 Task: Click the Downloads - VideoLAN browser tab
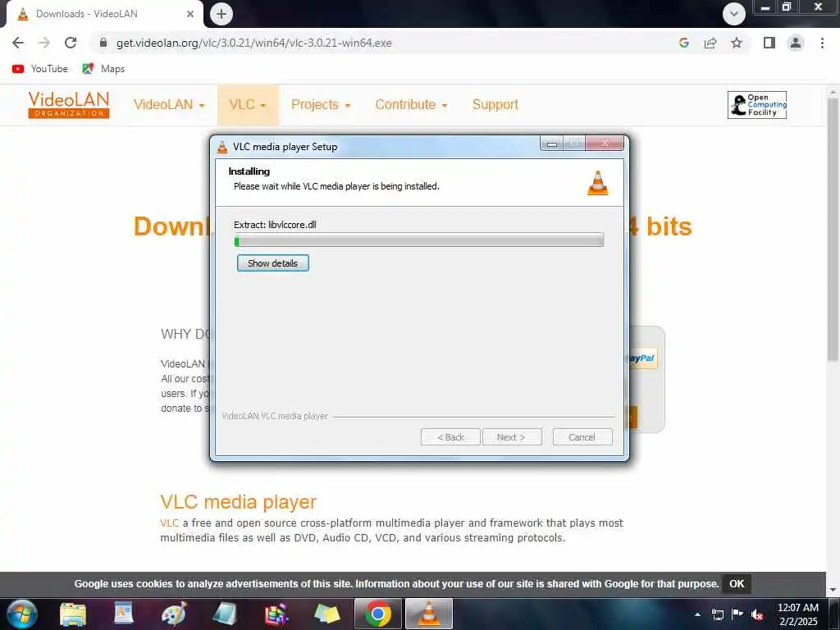(104, 14)
